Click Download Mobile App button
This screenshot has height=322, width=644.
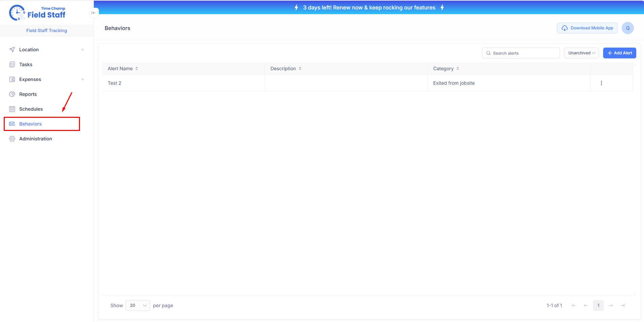pos(587,28)
